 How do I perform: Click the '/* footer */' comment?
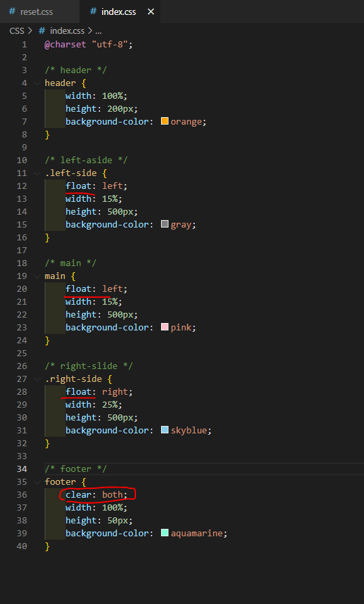pyautogui.click(x=76, y=469)
